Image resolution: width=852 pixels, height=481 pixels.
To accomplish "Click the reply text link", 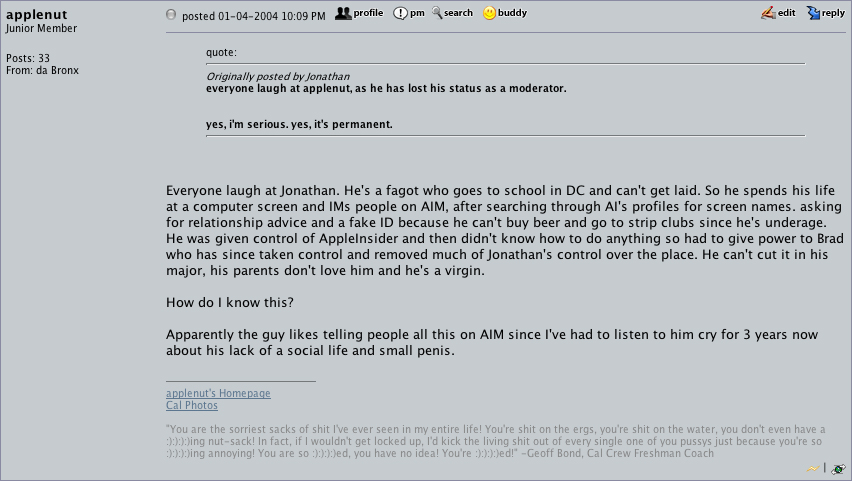I will [833, 14].
